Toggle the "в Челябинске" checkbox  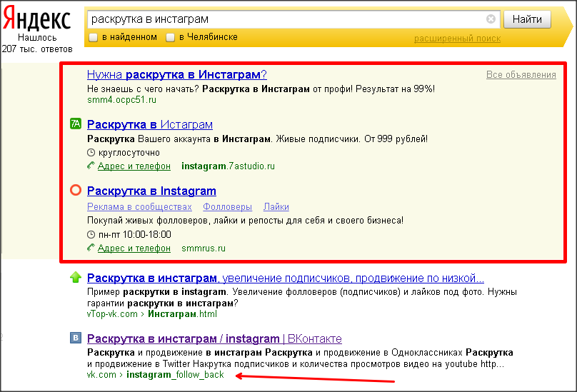point(170,37)
